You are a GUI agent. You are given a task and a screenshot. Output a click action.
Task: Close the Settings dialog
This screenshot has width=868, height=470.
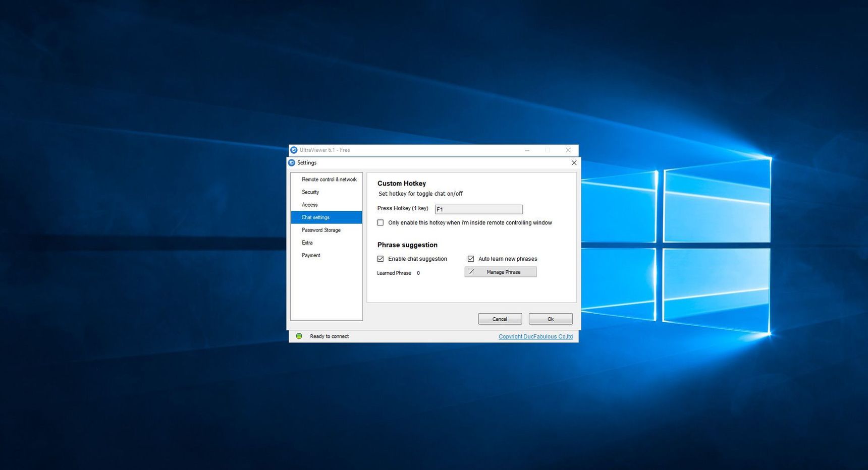click(x=574, y=163)
